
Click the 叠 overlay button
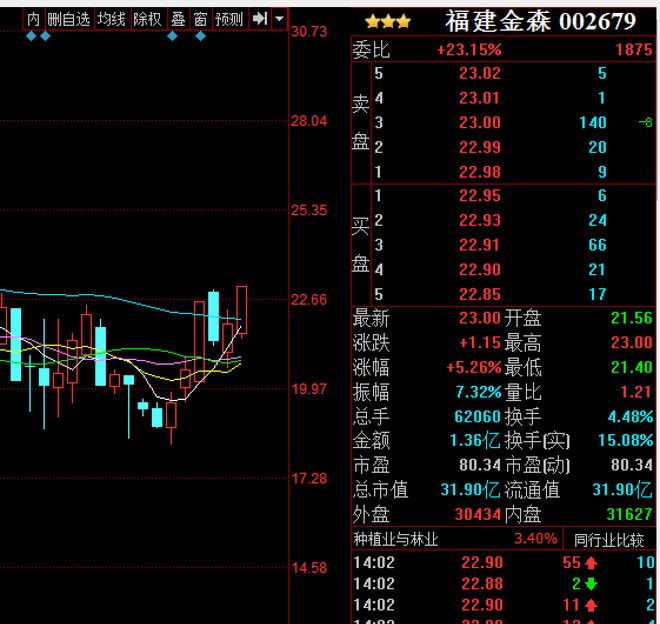tap(178, 19)
